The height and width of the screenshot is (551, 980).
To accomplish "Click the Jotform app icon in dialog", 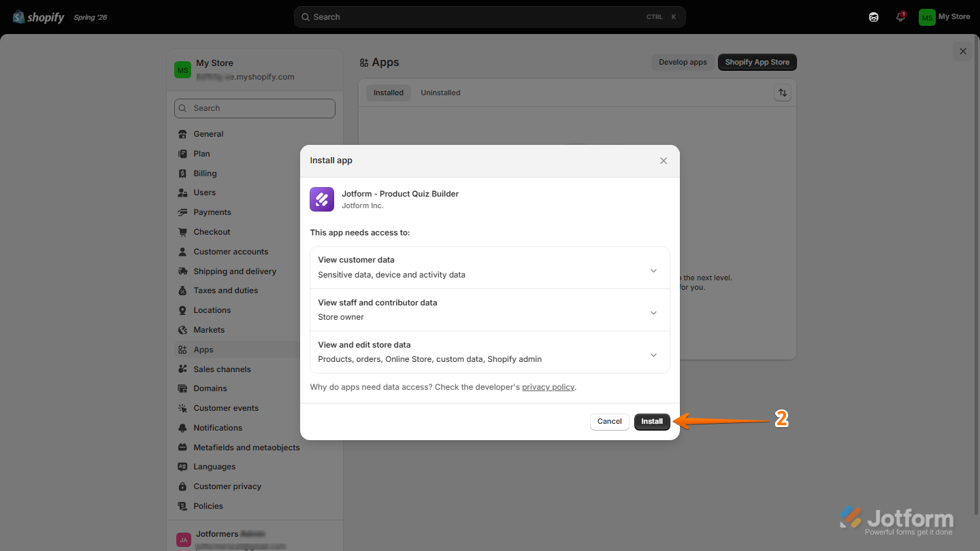I will tap(322, 199).
